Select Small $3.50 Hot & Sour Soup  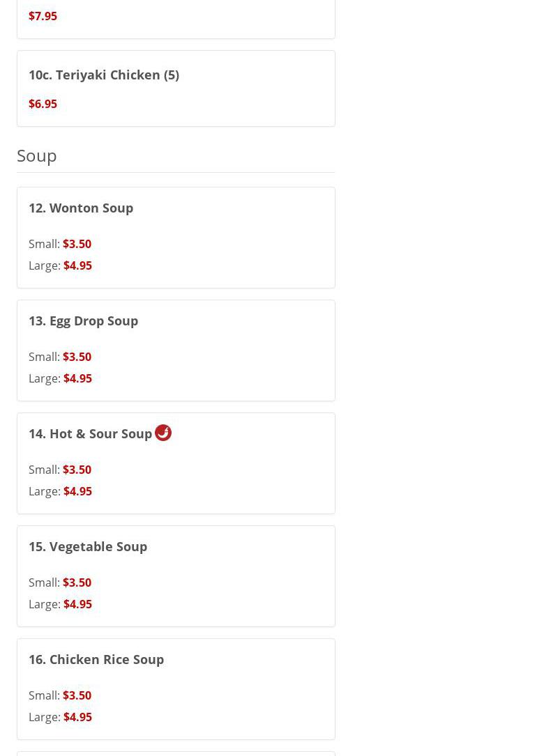(x=60, y=470)
